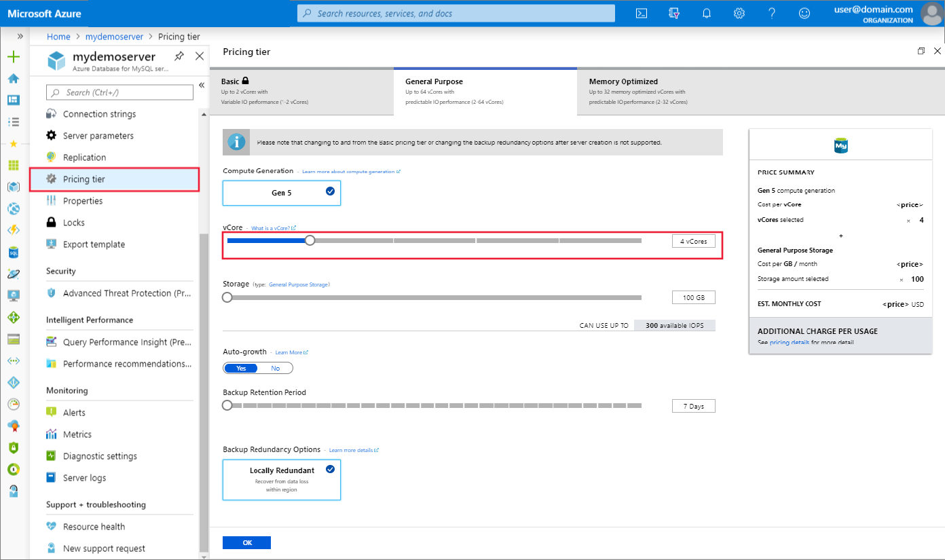Pin the mydemoserver blade
Image resolution: width=945 pixels, height=560 pixels.
point(179,56)
